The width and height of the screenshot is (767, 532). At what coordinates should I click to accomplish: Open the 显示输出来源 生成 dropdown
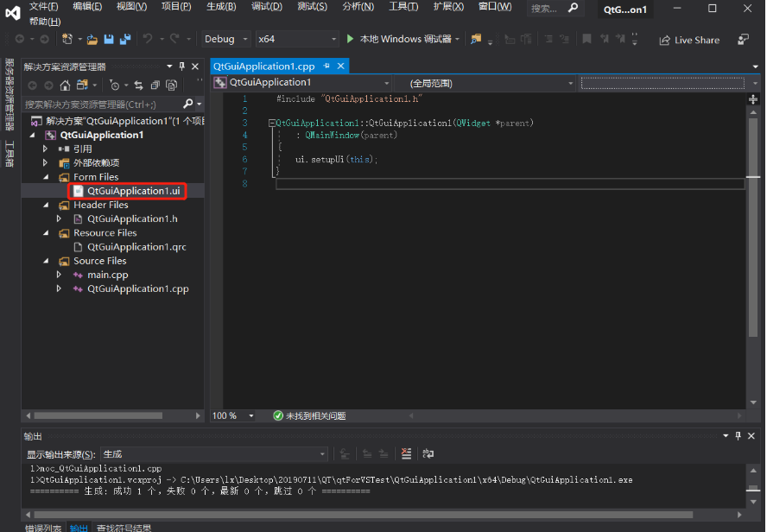pos(213,454)
